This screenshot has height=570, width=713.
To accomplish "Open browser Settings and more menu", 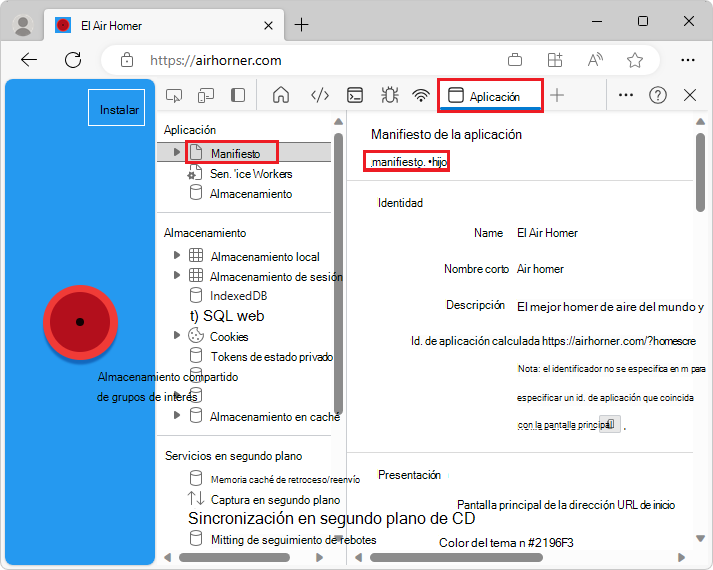I will [688, 60].
